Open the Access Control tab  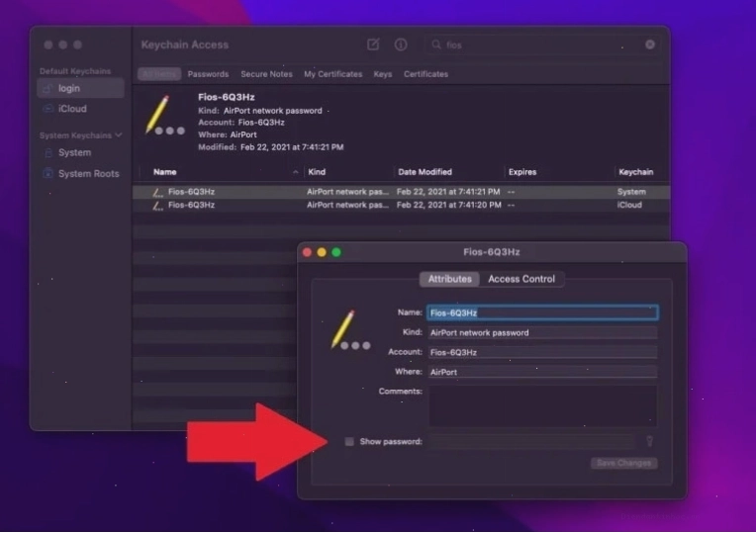[x=521, y=279]
